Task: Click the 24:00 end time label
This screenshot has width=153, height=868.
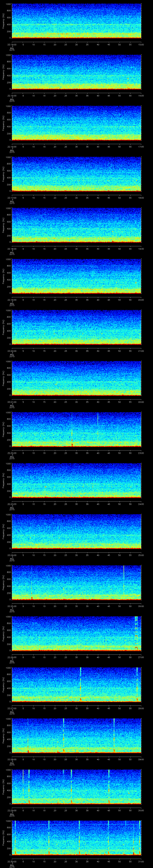Action: 141,504
